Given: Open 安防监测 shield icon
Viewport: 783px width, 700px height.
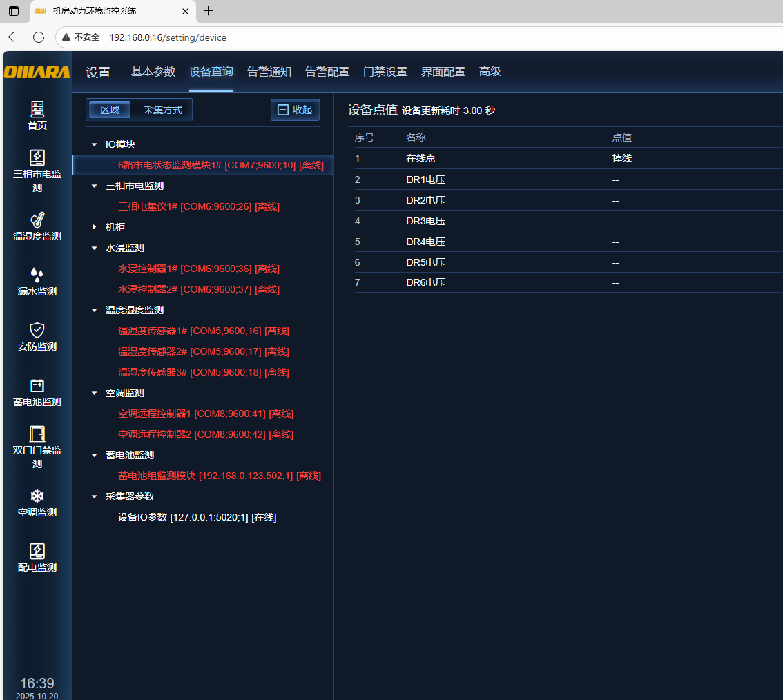Looking at the screenshot, I should (37, 331).
